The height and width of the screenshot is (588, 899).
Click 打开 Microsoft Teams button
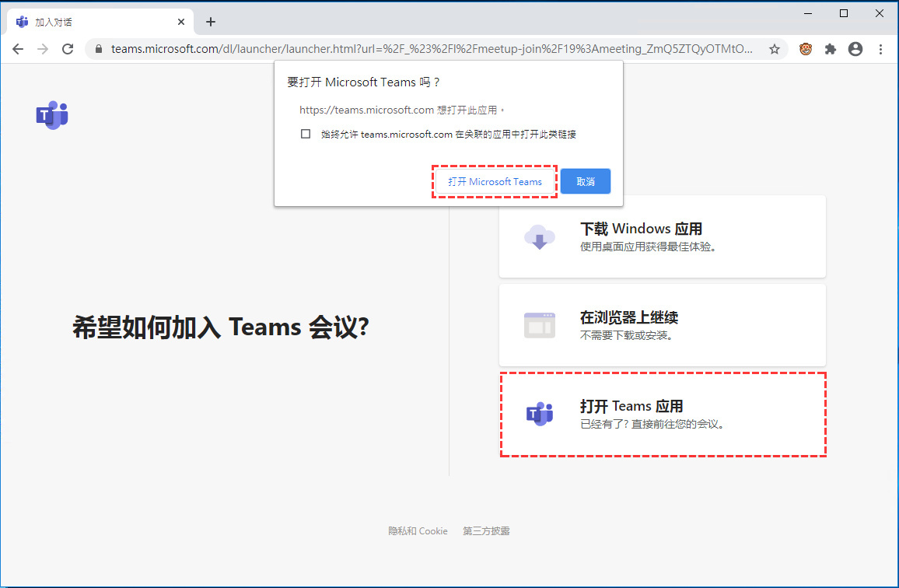[495, 181]
